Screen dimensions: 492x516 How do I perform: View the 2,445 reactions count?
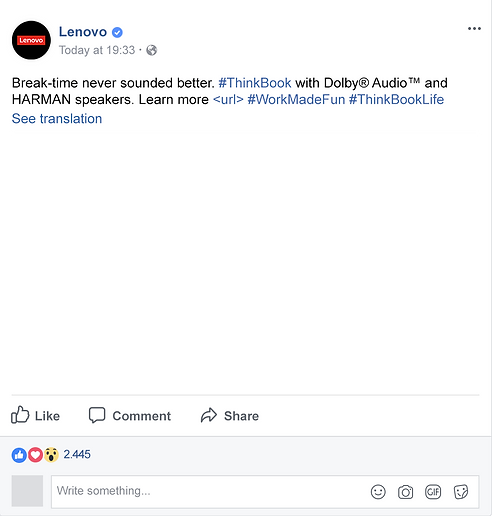(x=77, y=454)
